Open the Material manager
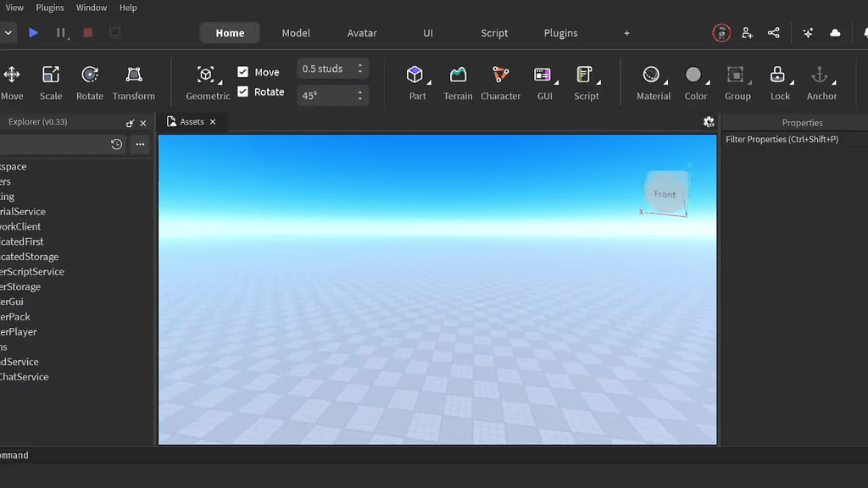The image size is (868, 488). [x=653, y=80]
